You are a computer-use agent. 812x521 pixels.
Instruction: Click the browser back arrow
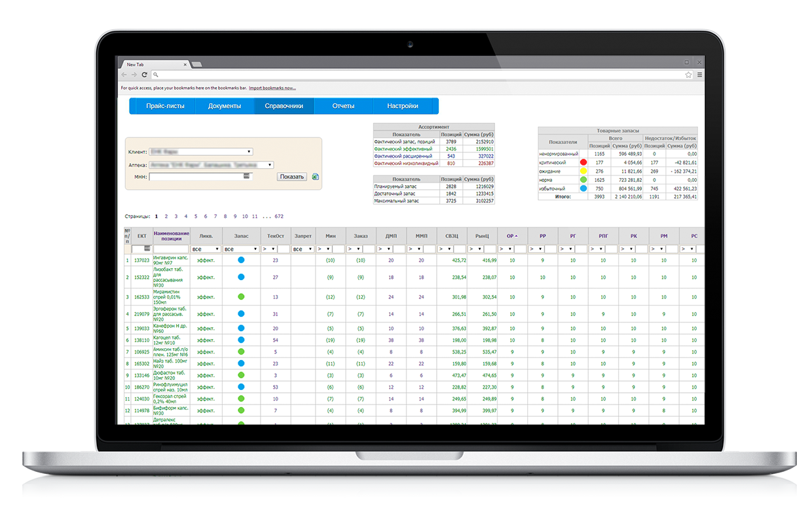[124, 75]
